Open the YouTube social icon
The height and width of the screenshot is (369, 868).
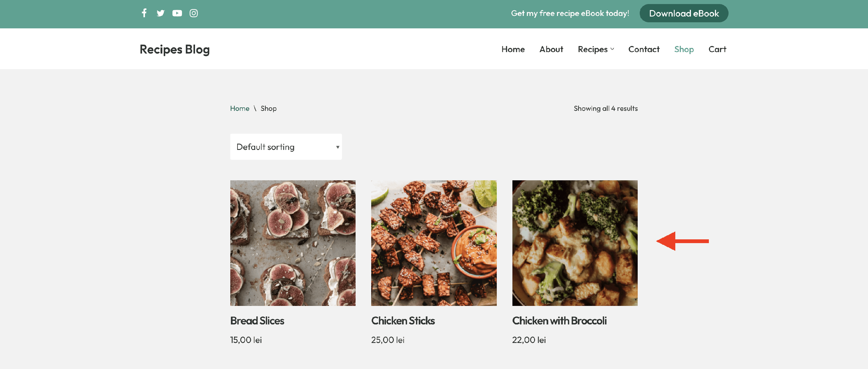pos(177,13)
